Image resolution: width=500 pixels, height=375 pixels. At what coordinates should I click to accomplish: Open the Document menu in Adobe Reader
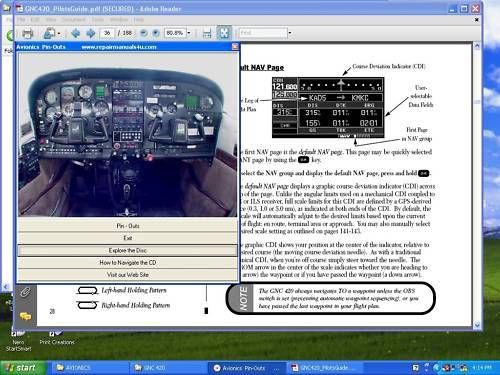(73, 20)
